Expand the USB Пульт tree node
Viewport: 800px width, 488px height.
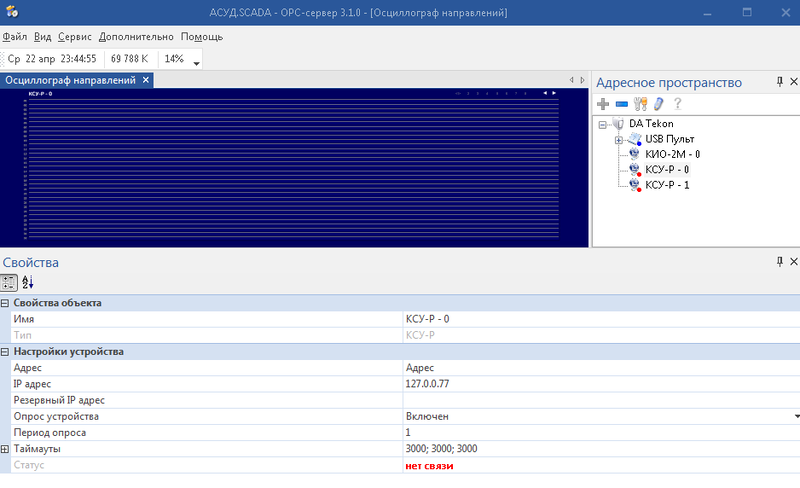[x=618, y=140]
